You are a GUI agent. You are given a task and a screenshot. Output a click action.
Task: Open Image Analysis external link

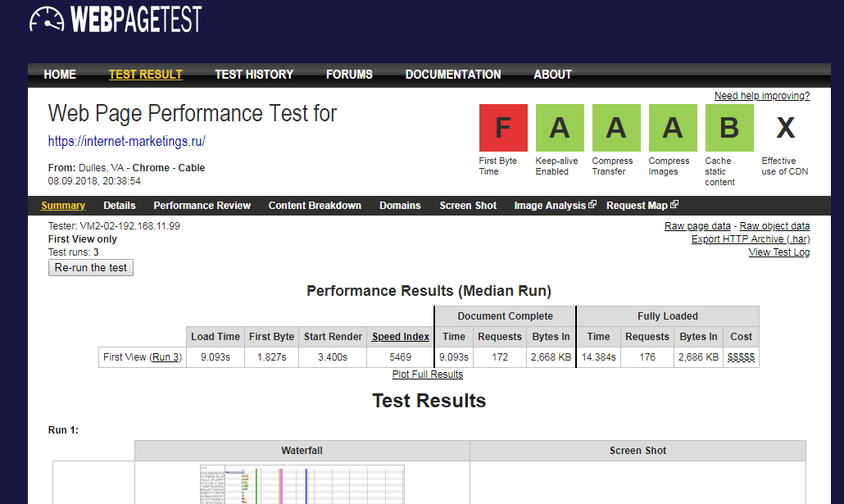(555, 206)
